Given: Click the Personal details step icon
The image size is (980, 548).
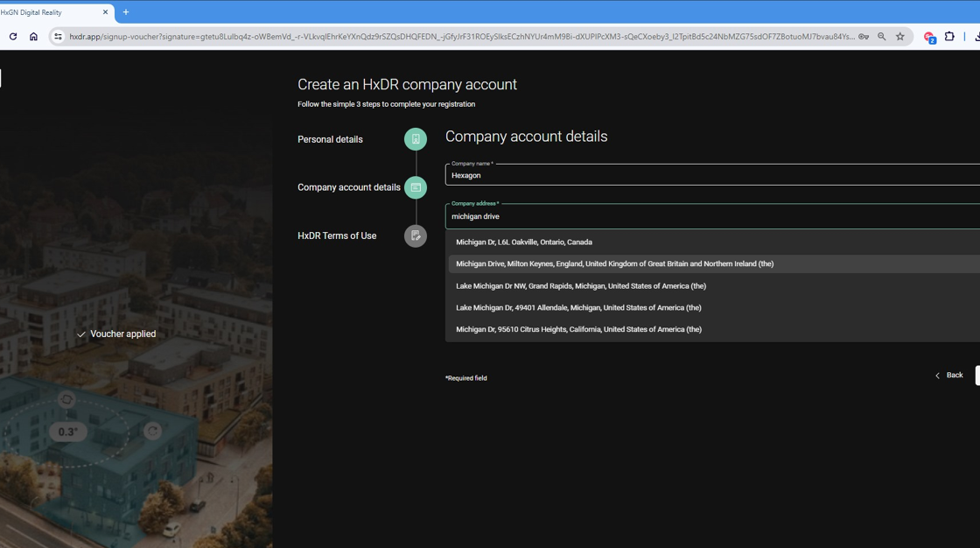Looking at the screenshot, I should point(416,139).
